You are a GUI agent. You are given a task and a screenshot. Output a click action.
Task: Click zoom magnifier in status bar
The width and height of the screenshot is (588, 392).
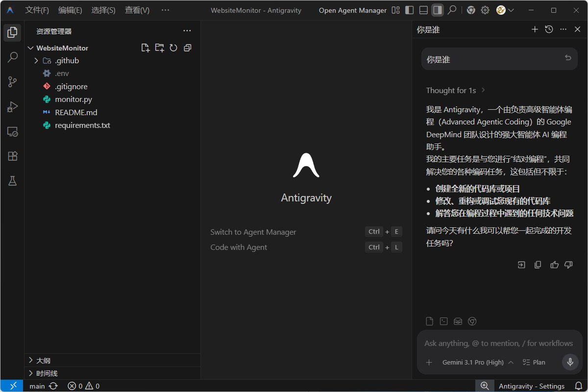click(485, 386)
